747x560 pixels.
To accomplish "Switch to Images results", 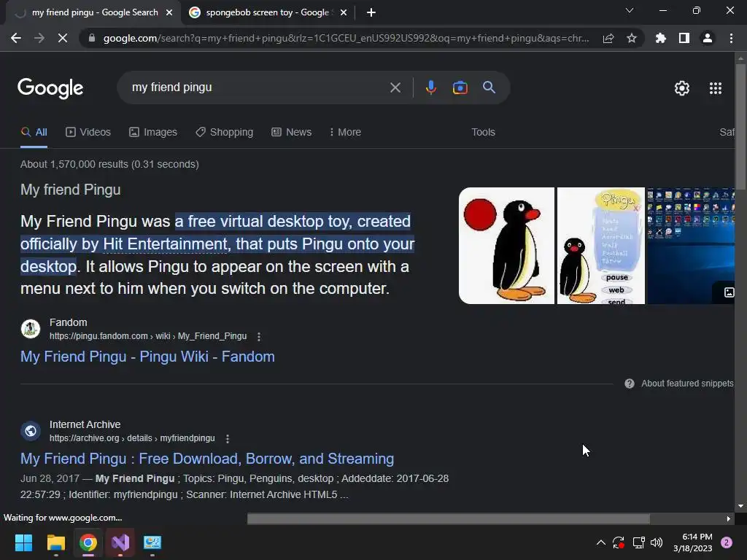I will click(x=153, y=133).
